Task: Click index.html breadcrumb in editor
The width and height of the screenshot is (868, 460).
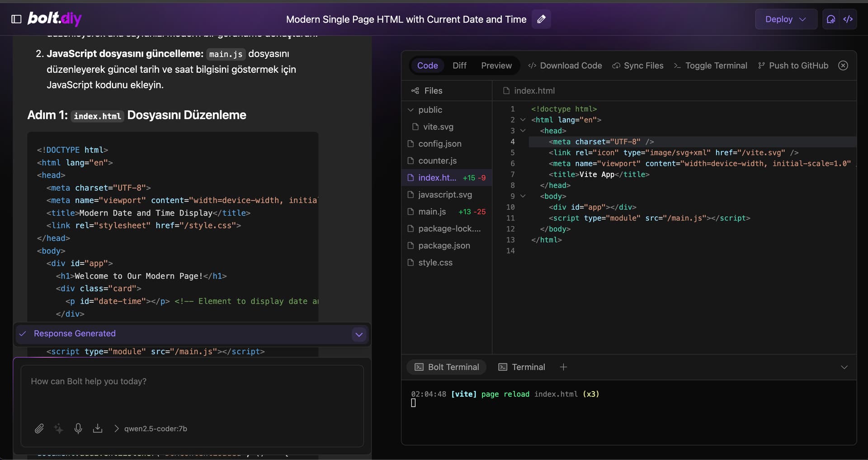Action: 529,91
